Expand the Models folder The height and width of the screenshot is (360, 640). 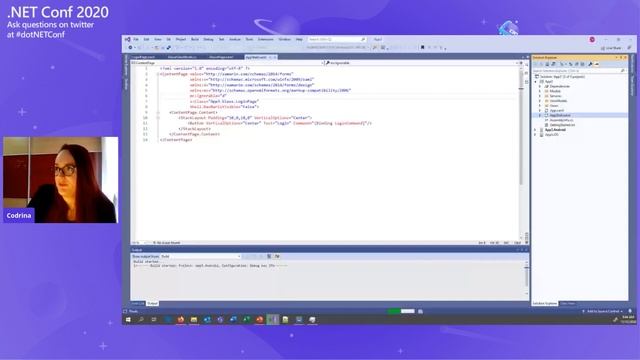[x=540, y=91]
